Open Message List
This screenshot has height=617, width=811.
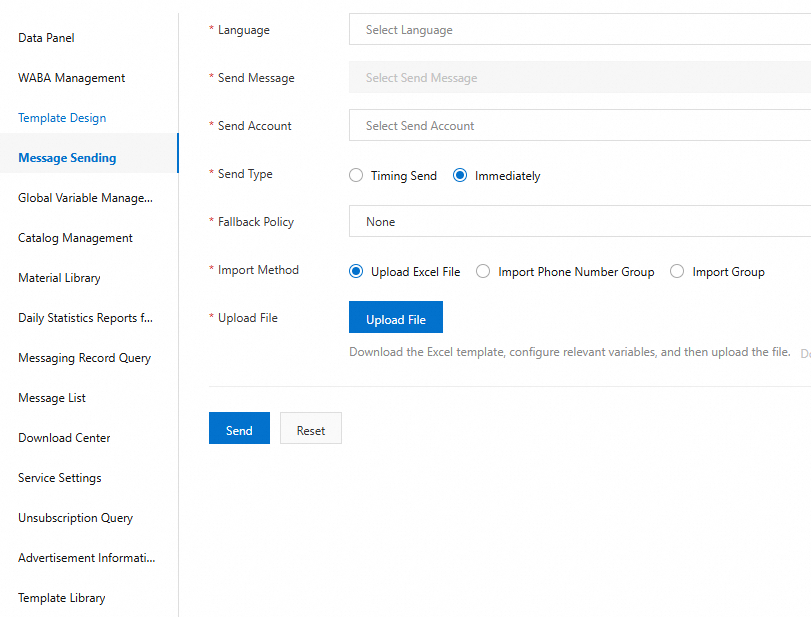point(52,398)
